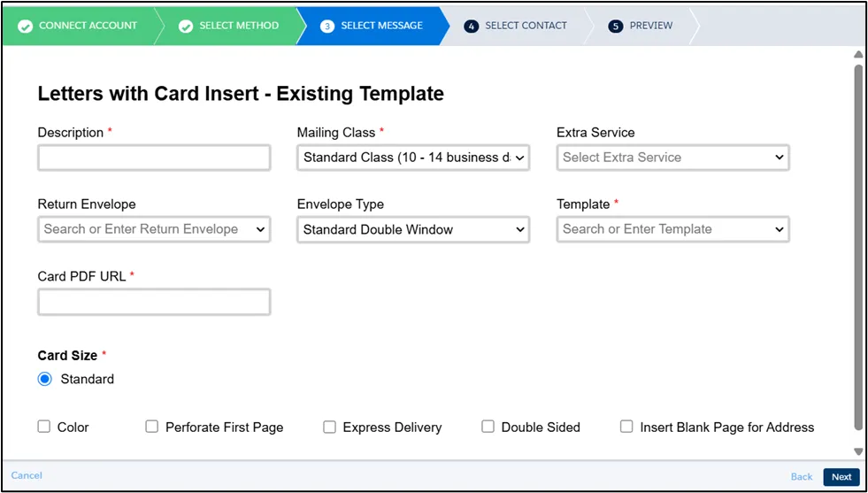Open the Envelope Type dropdown
This screenshot has width=868, height=493.
(x=413, y=229)
